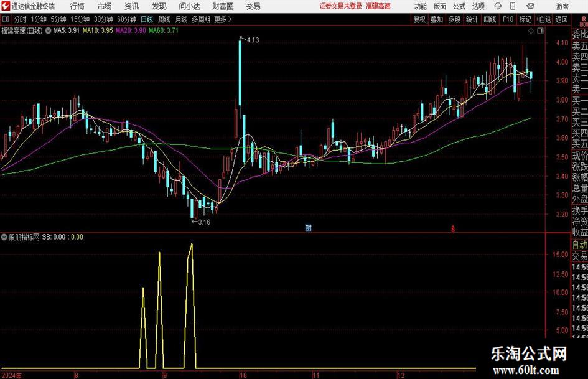Click the 通达信 red logo icon
Image resolution: width=588 pixels, height=379 pixels.
coord(6,6)
